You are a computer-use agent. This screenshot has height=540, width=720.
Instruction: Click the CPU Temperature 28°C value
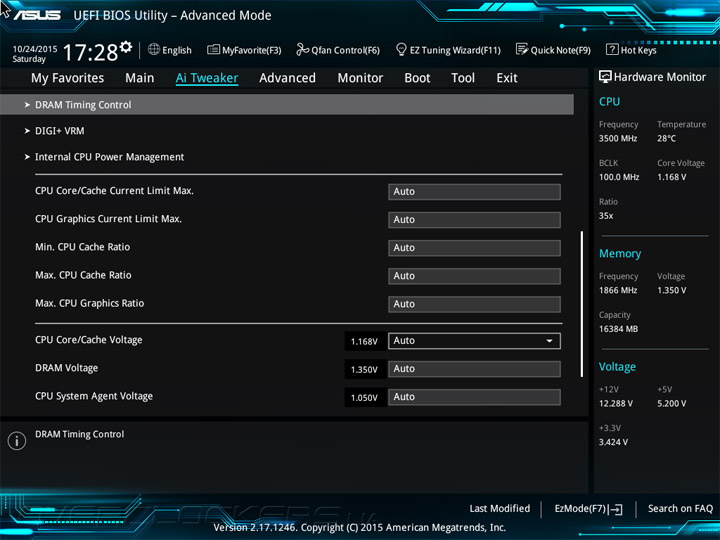[x=666, y=138]
